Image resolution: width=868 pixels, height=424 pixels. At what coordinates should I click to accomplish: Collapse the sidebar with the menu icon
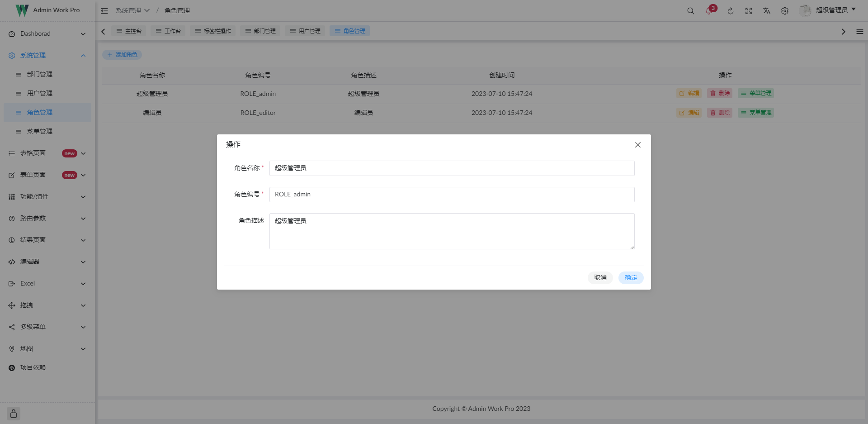point(104,10)
